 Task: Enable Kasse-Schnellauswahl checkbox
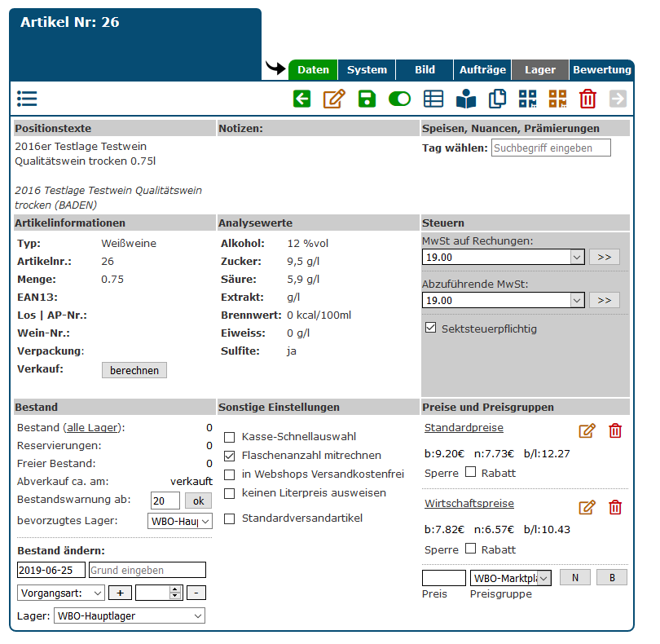click(x=230, y=437)
